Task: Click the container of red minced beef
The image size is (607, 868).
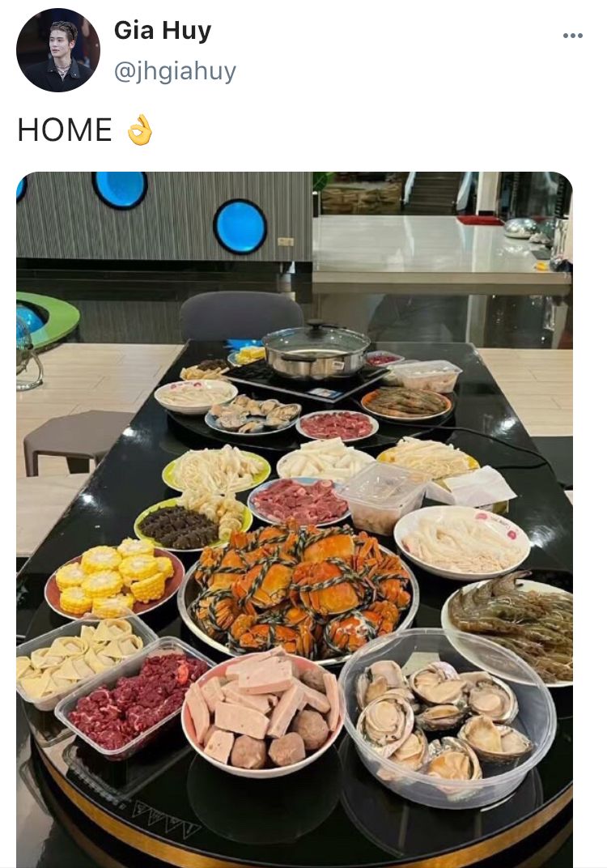Action: (133, 698)
